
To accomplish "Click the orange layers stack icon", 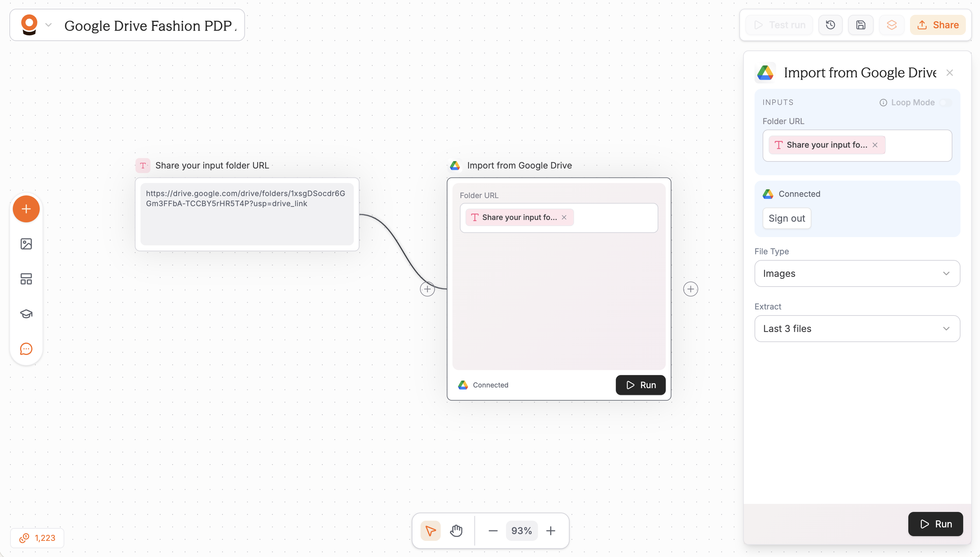I will pos(891,25).
